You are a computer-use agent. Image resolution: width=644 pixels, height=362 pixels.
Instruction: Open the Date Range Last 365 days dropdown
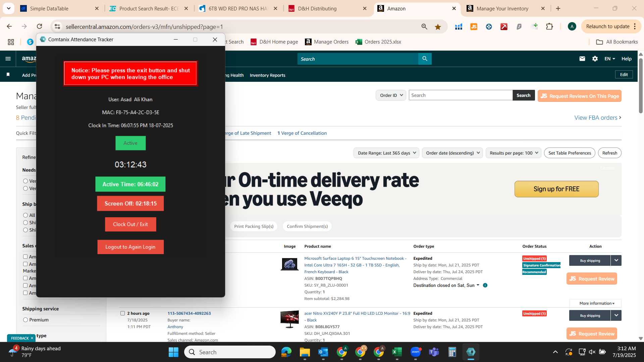click(x=386, y=153)
